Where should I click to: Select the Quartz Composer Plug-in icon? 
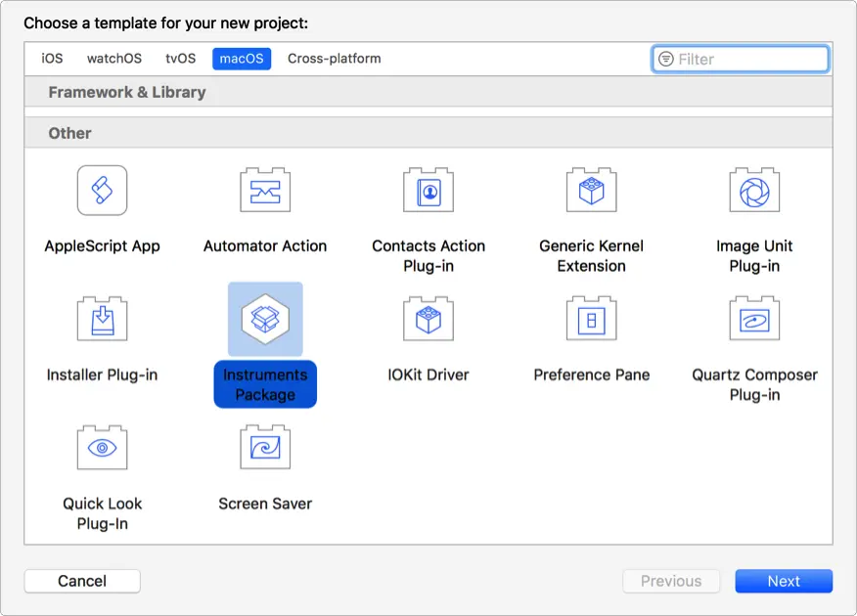coord(754,319)
